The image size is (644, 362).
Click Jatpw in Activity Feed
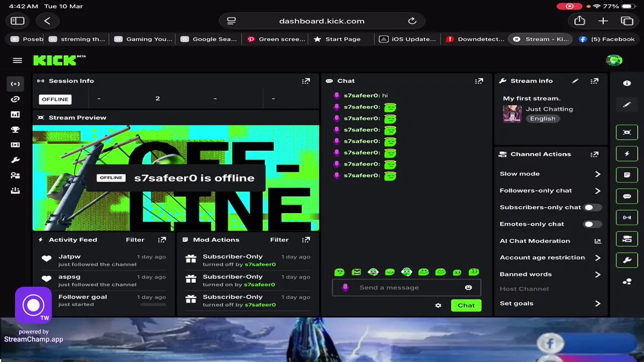(x=69, y=256)
